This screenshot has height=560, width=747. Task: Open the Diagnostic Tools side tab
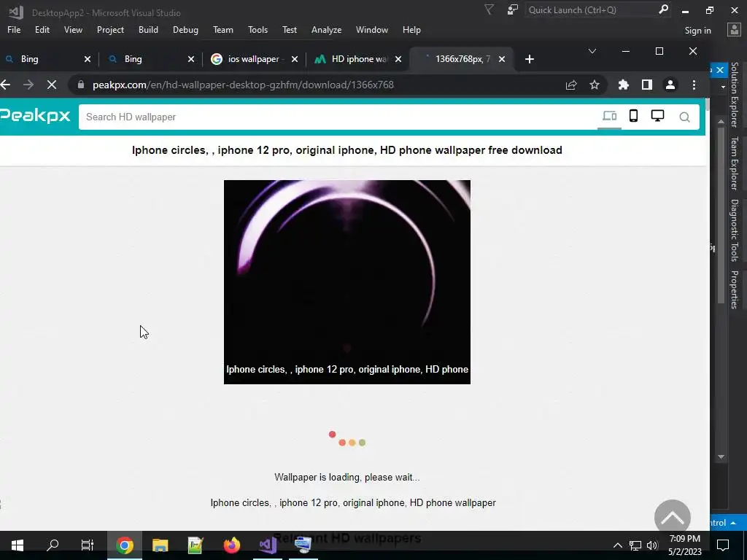[734, 230]
